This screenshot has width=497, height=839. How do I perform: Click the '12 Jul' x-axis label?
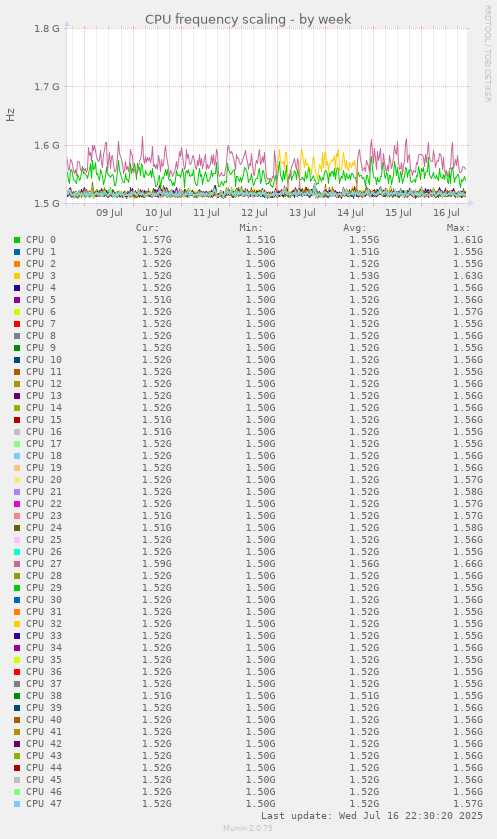[254, 213]
